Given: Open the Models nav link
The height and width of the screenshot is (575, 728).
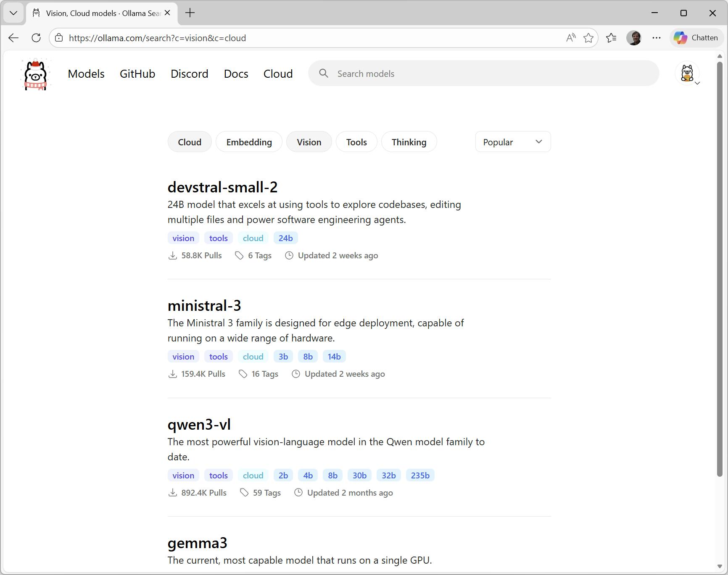Looking at the screenshot, I should pos(86,74).
